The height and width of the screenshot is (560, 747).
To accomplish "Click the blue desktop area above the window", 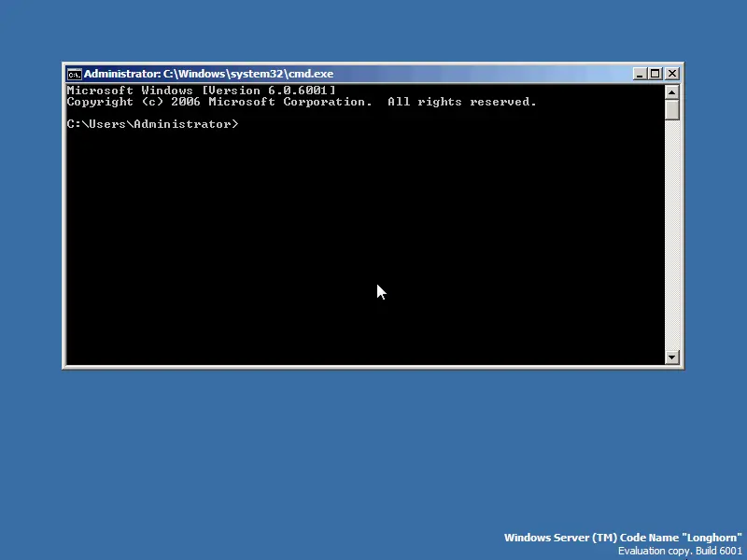I will pos(373,33).
